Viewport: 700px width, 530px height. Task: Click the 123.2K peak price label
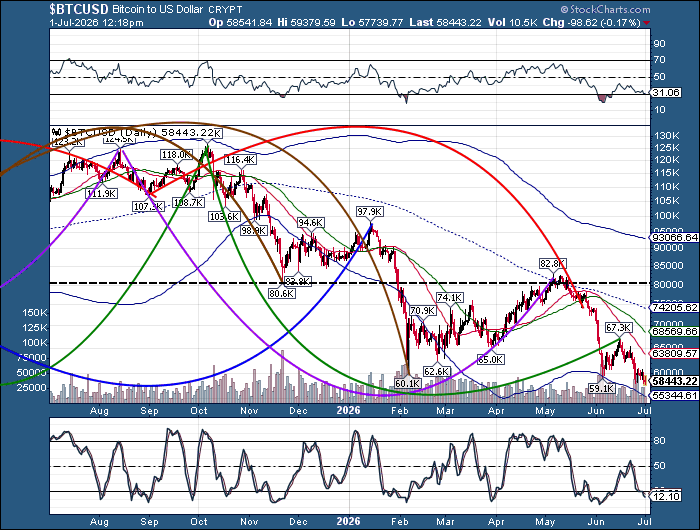68,142
